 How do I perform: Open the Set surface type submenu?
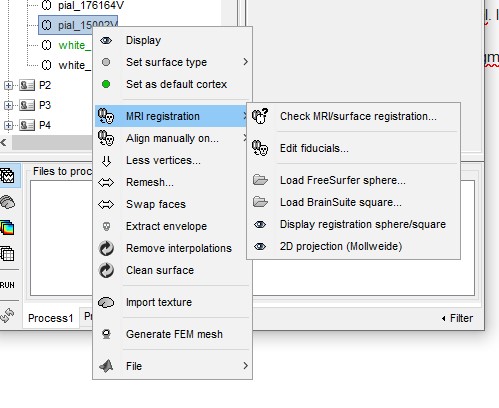tap(245, 62)
